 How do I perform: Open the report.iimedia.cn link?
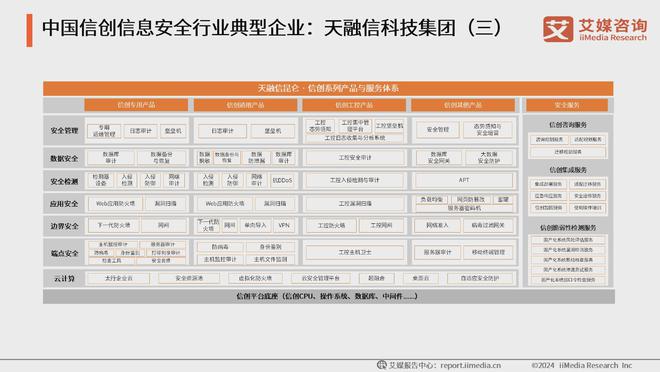click(471, 365)
